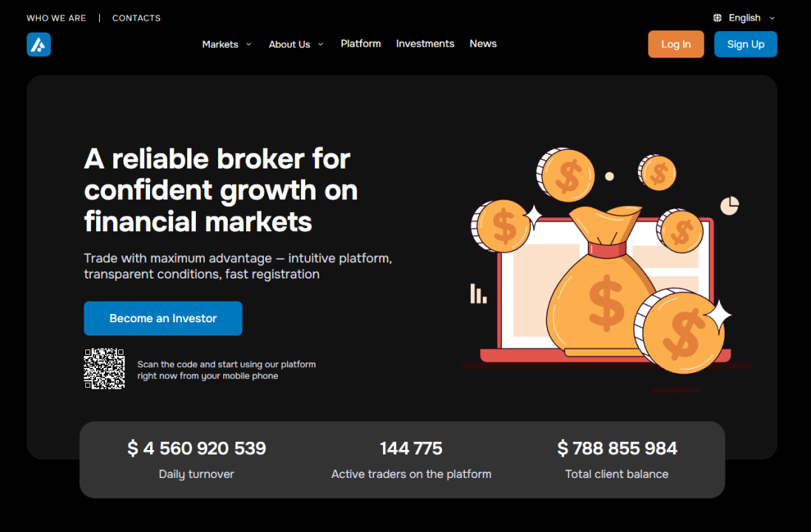Open the CONTACTS link
This screenshot has height=532, width=811.
pos(137,18)
